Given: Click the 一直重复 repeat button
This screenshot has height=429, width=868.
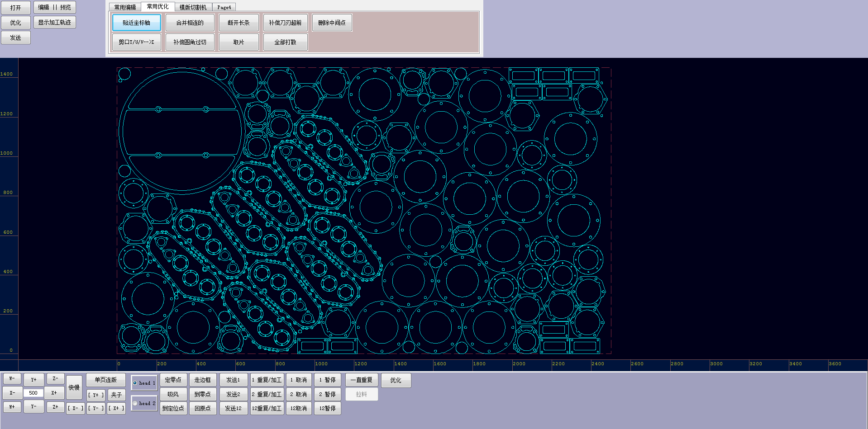Looking at the screenshot, I should [x=361, y=380].
